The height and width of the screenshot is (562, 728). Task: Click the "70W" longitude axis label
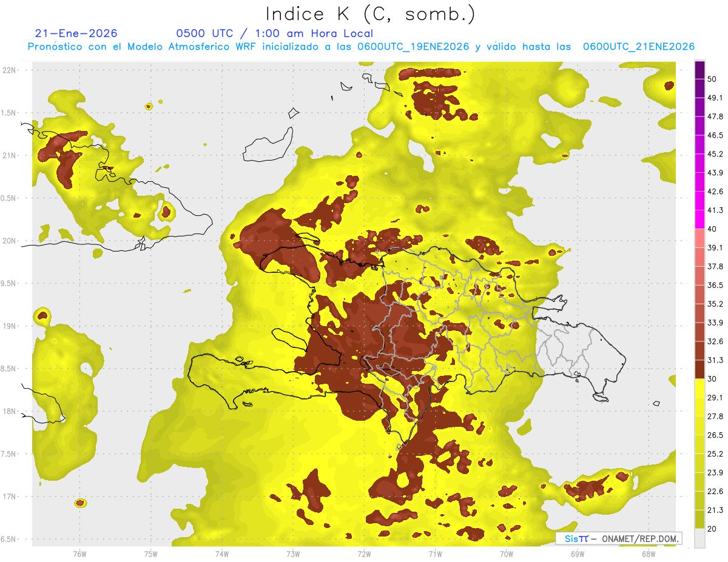(x=506, y=554)
